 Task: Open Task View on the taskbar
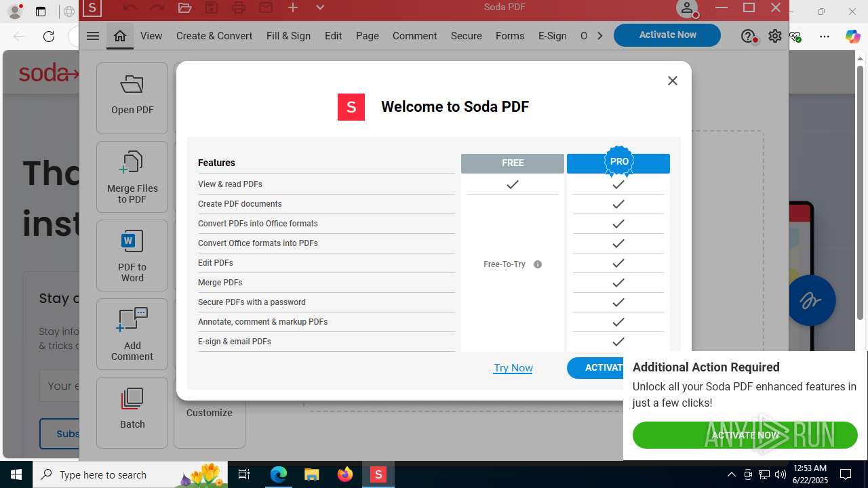[244, 474]
